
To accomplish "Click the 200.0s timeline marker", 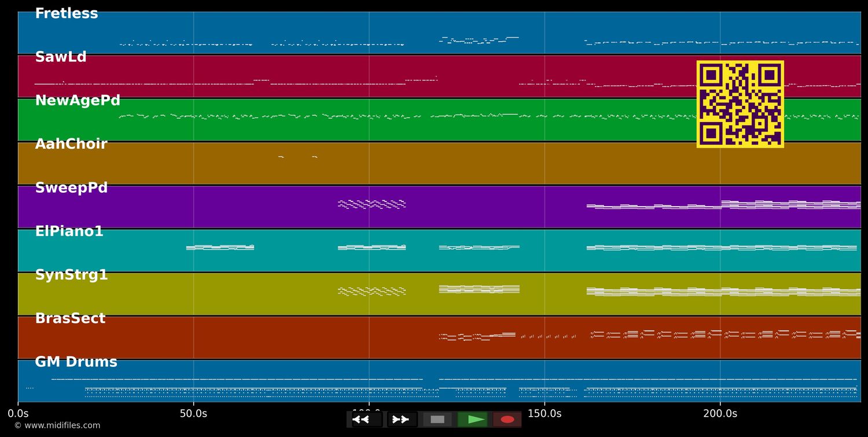I will click(x=720, y=413).
